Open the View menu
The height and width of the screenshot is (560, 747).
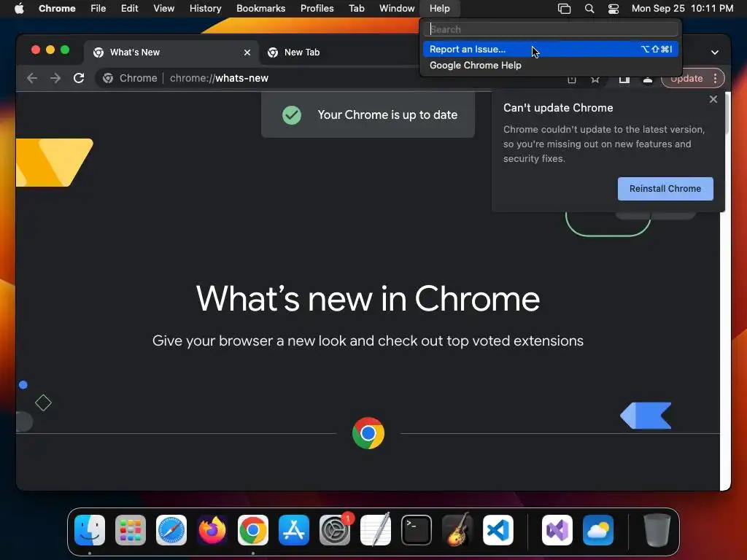coord(163,8)
